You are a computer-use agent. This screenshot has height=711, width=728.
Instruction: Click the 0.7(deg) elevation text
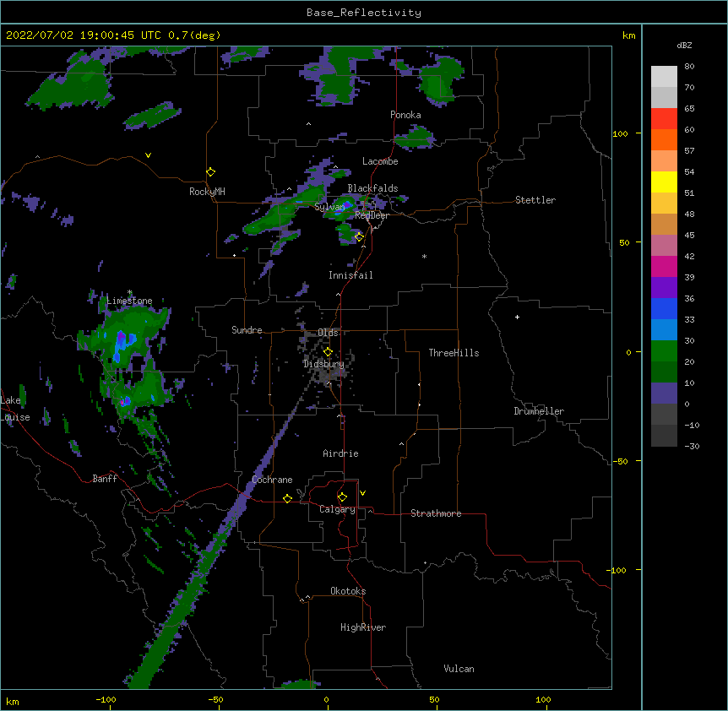point(194,35)
